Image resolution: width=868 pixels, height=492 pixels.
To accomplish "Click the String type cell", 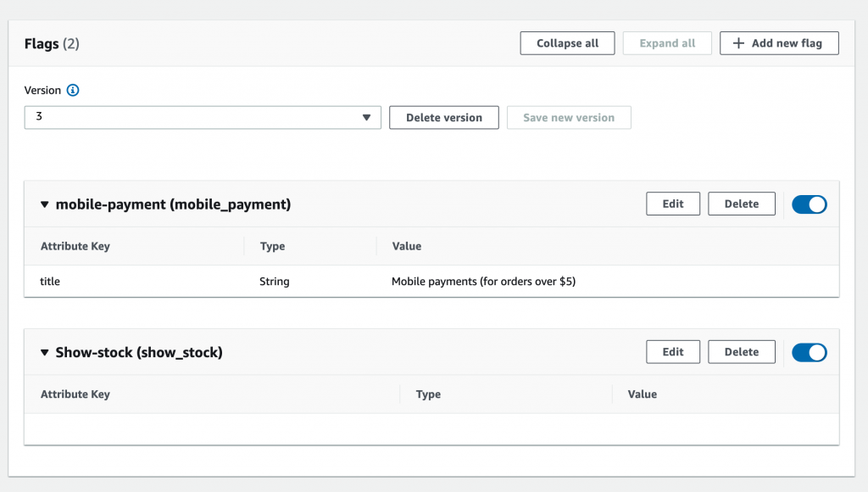I will (x=275, y=282).
